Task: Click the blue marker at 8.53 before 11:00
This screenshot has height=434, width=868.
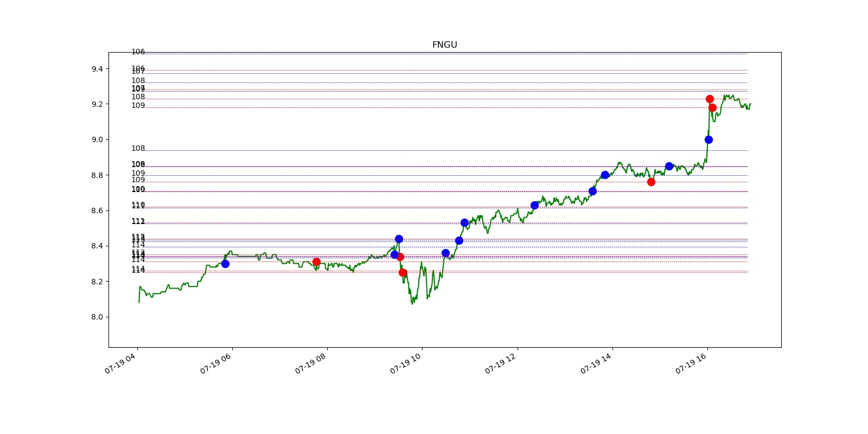Action: click(x=464, y=222)
